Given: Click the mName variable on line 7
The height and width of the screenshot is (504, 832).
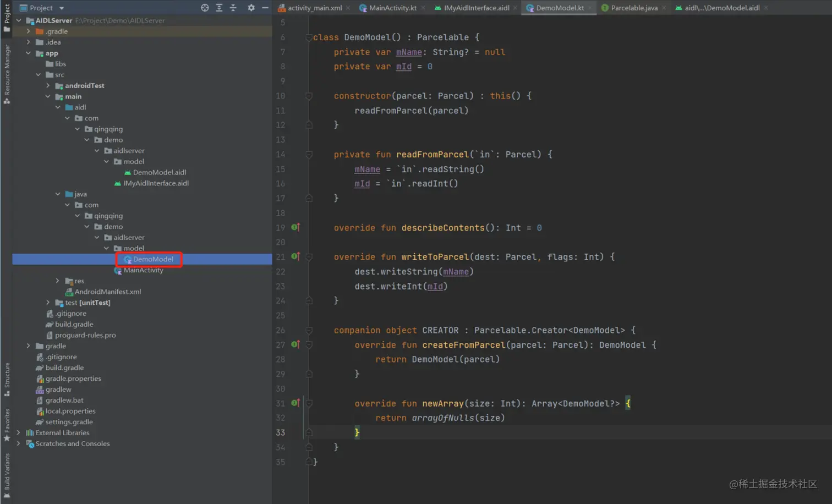Looking at the screenshot, I should pyautogui.click(x=409, y=52).
